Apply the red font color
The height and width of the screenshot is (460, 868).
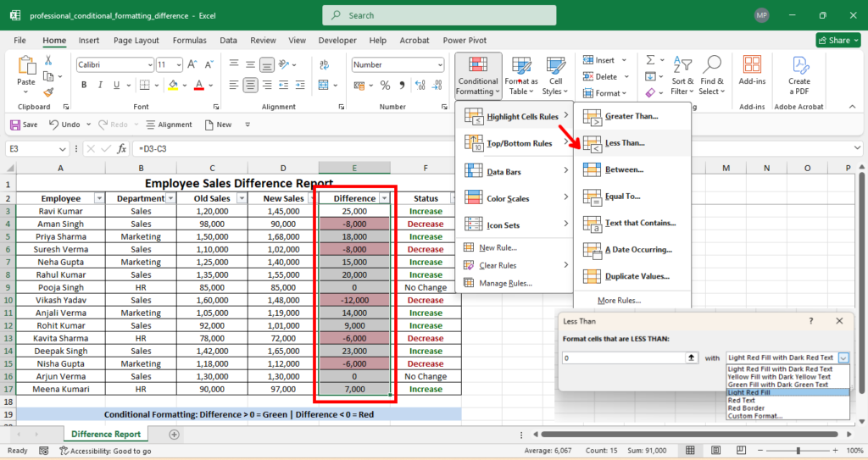pyautogui.click(x=199, y=85)
